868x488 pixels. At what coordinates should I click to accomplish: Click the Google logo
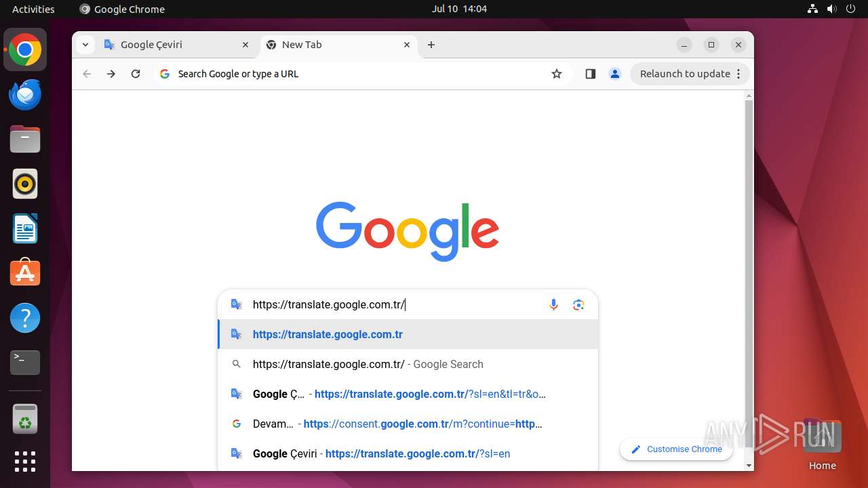click(x=408, y=231)
